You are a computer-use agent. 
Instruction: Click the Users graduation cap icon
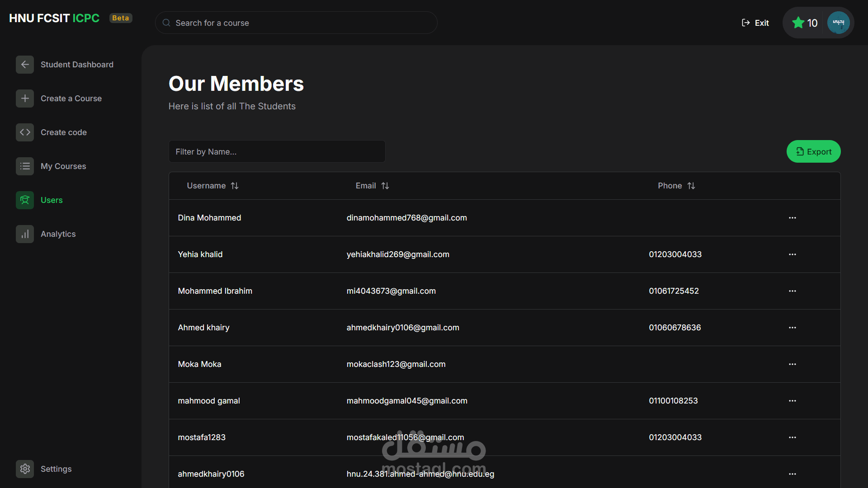click(x=25, y=200)
